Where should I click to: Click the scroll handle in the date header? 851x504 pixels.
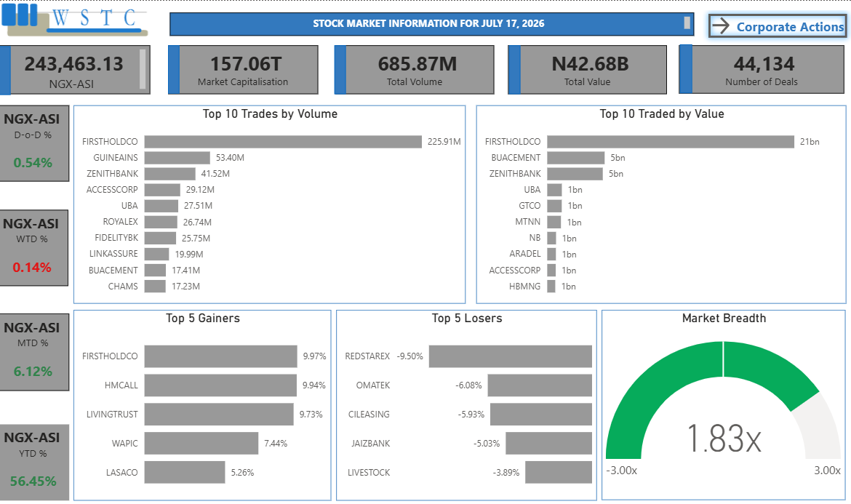[x=687, y=23]
